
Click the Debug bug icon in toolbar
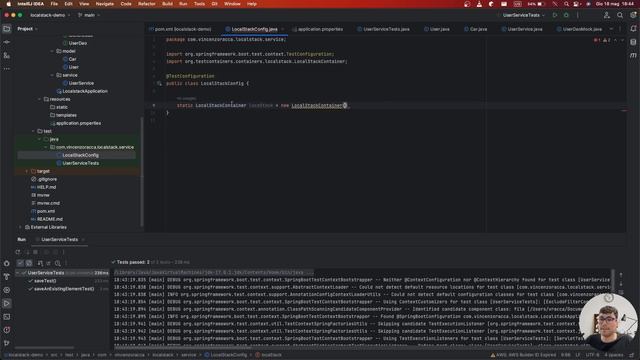pyautogui.click(x=566, y=15)
